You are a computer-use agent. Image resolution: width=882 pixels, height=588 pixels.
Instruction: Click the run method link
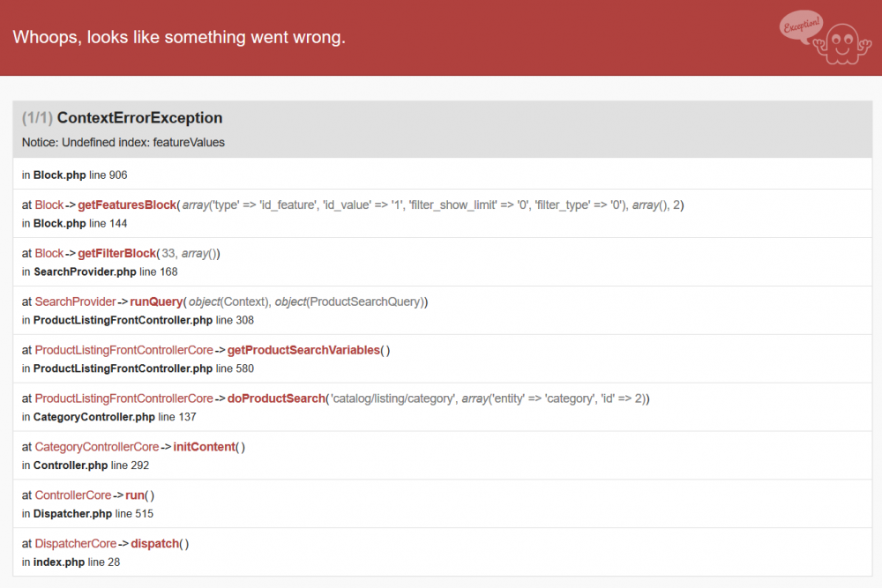pyautogui.click(x=132, y=495)
